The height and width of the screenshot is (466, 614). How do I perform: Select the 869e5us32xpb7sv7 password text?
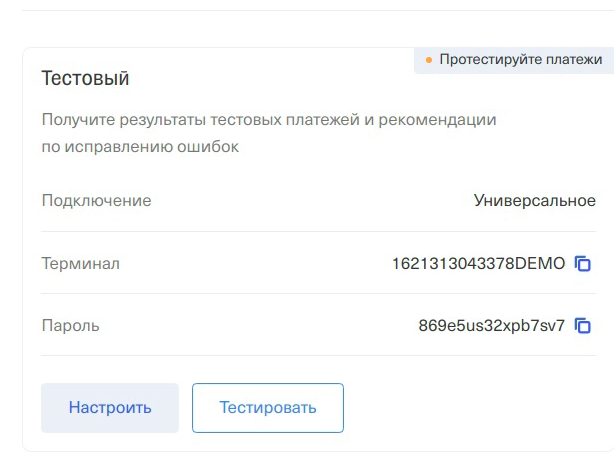coord(492,326)
